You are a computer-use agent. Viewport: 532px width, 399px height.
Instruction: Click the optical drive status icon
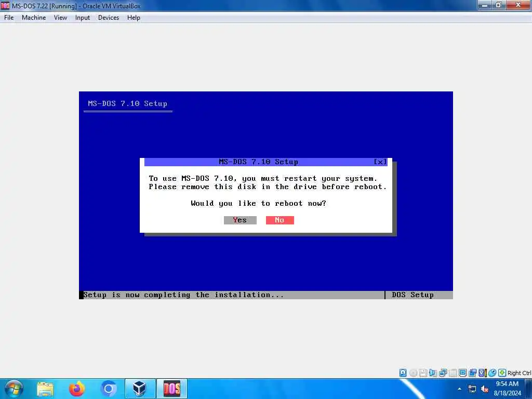[x=413, y=373]
